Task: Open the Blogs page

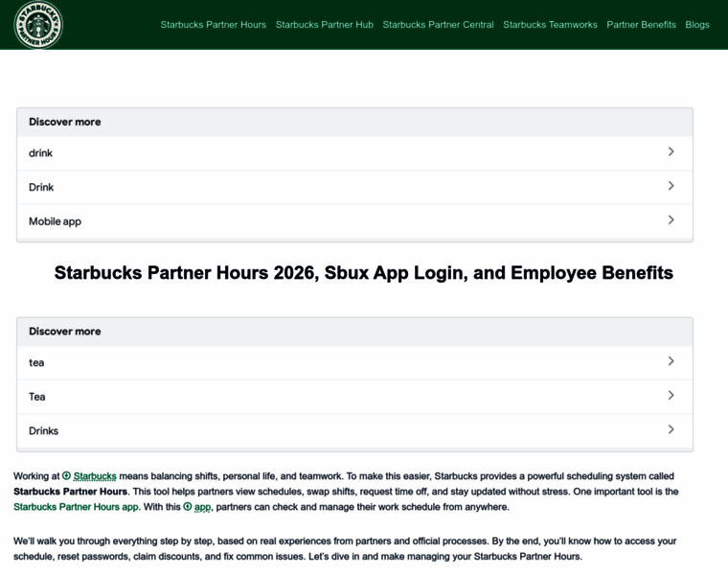Action: 697,25
